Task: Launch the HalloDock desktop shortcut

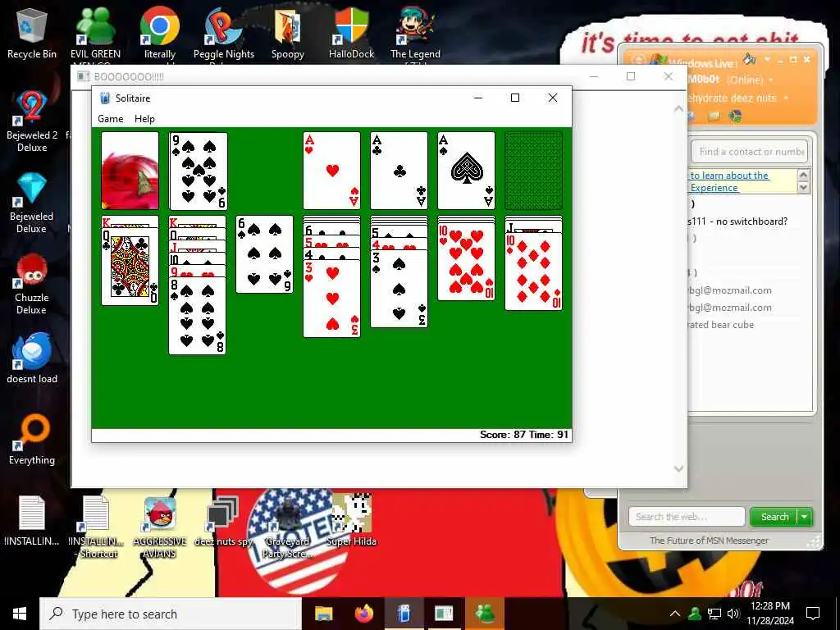Action: (x=351, y=33)
